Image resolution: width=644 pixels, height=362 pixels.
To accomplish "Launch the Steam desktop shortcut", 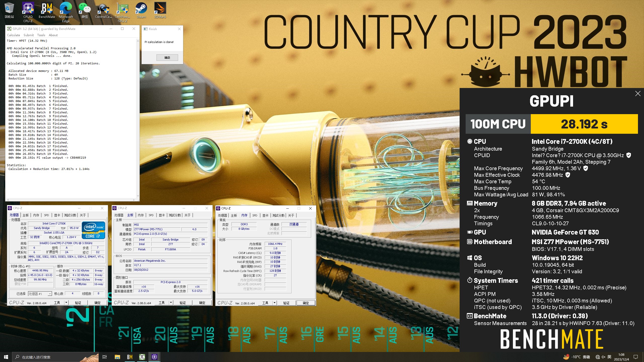I will 141,10.
